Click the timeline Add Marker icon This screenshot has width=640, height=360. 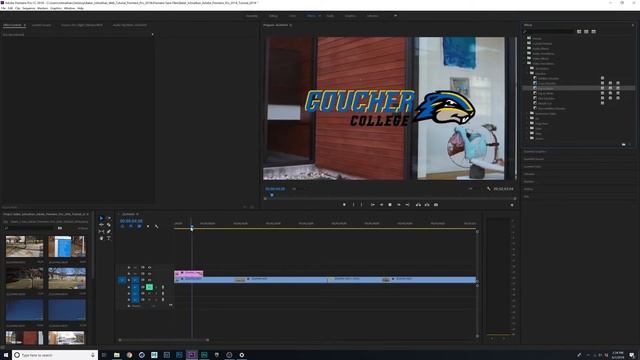click(148, 227)
